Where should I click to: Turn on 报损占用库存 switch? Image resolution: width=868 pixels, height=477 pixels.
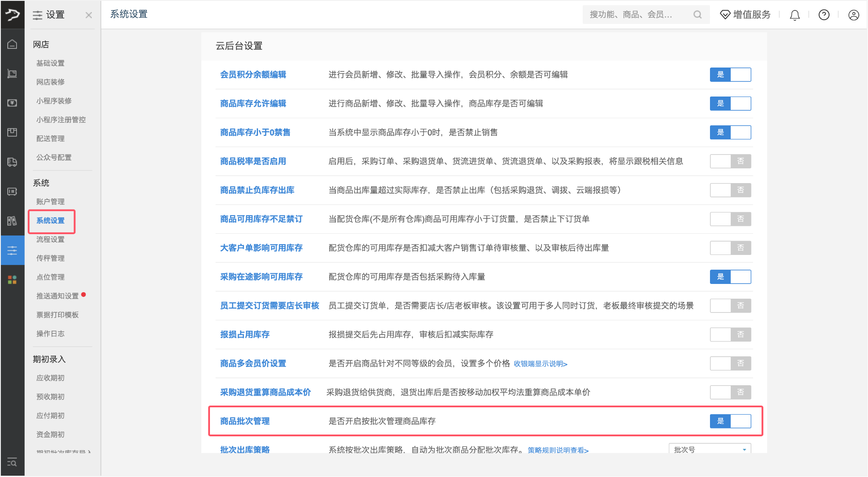730,334
